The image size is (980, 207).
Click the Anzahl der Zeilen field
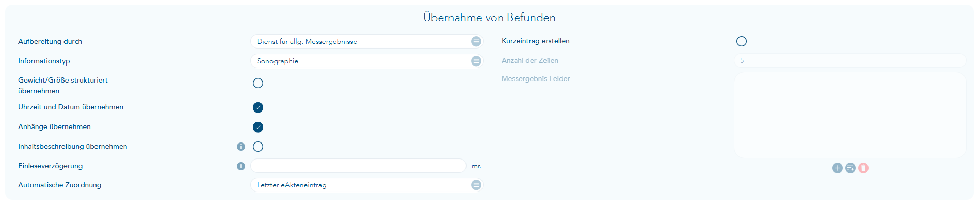[x=849, y=60]
